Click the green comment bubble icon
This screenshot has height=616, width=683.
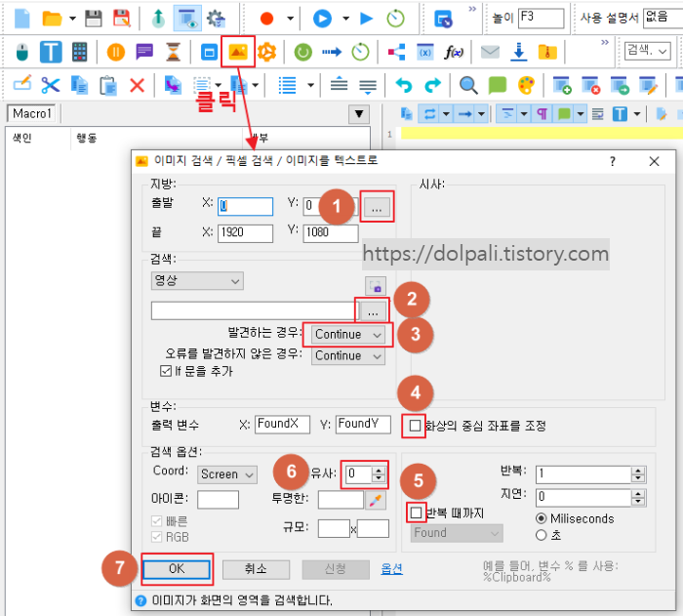tap(497, 85)
